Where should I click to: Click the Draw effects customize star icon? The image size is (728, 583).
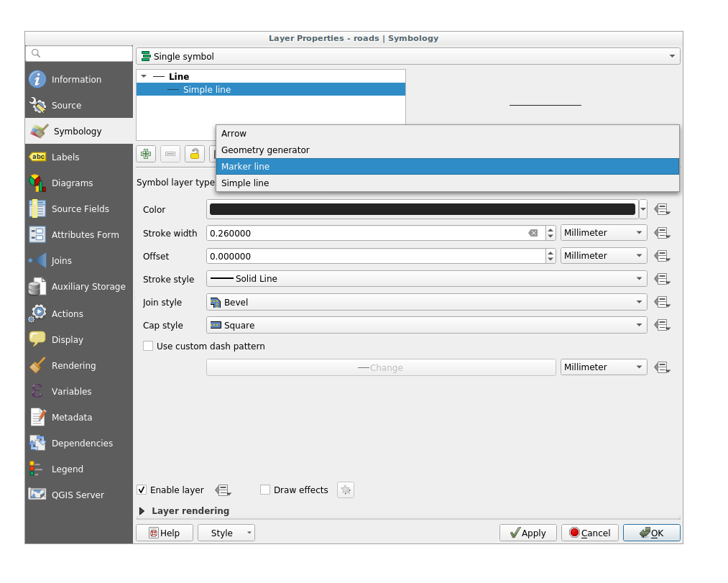[346, 490]
